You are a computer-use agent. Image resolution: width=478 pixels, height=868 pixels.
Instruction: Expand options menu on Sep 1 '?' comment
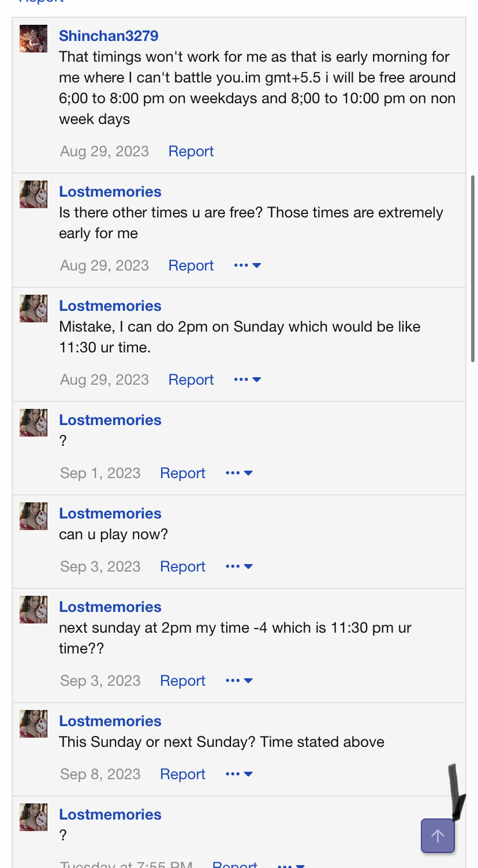(x=239, y=473)
